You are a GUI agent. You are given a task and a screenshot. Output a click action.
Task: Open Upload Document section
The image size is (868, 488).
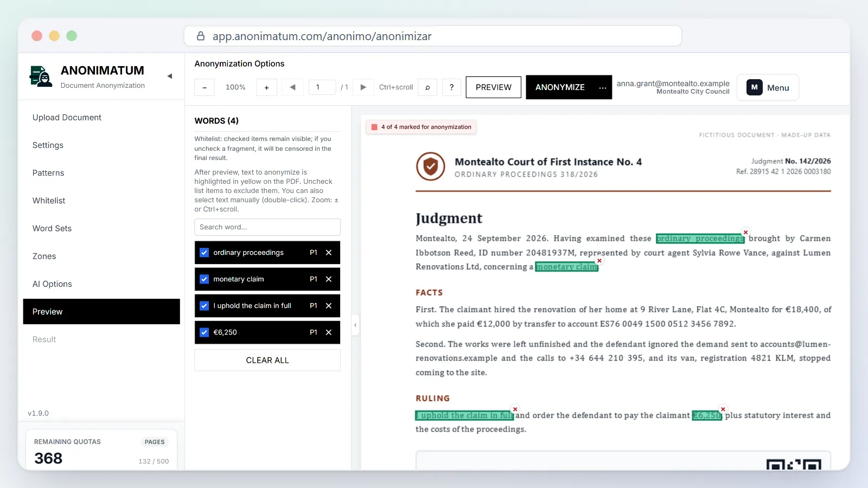pos(101,118)
